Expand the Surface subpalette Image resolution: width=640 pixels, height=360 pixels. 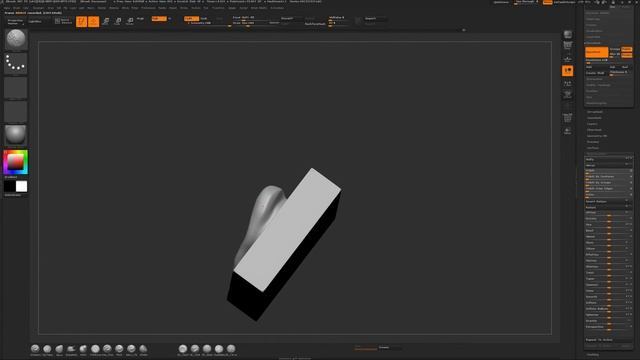(593, 148)
